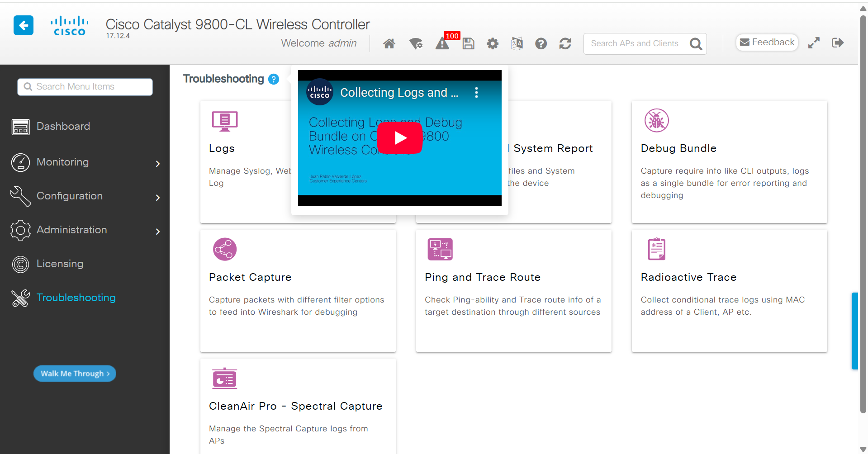This screenshot has width=868, height=454.
Task: Click the blue inner page scrollbar thumb
Action: [x=855, y=331]
